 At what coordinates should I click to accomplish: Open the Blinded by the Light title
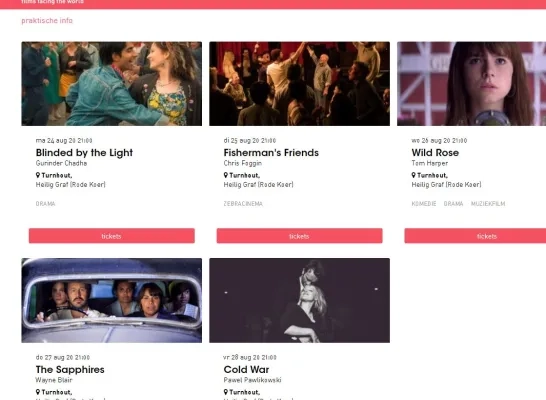84,152
